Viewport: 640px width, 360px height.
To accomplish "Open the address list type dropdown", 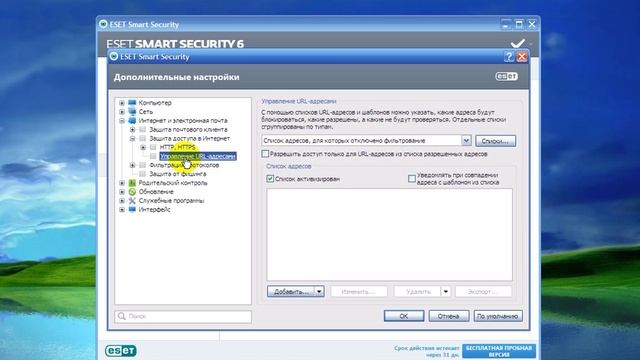I will coord(466,140).
